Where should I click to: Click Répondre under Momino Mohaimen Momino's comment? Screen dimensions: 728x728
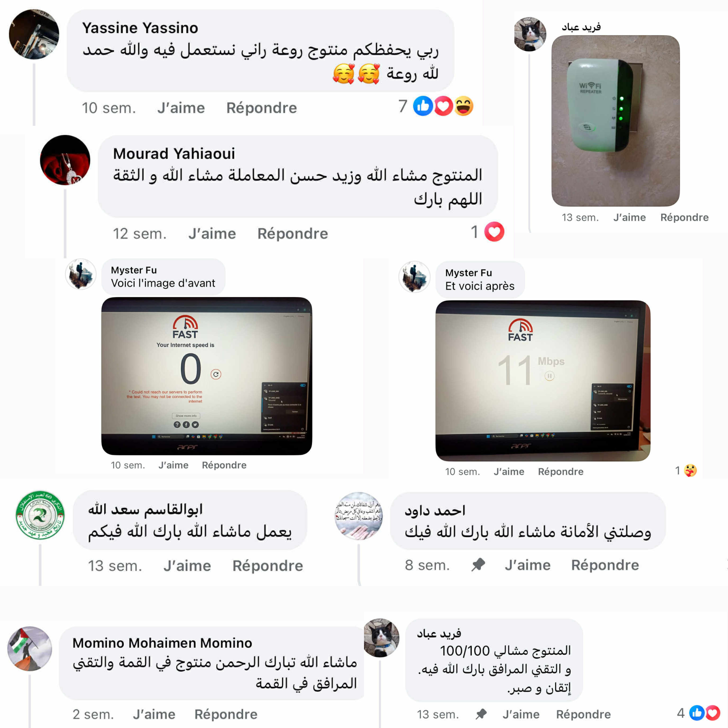pyautogui.click(x=226, y=714)
